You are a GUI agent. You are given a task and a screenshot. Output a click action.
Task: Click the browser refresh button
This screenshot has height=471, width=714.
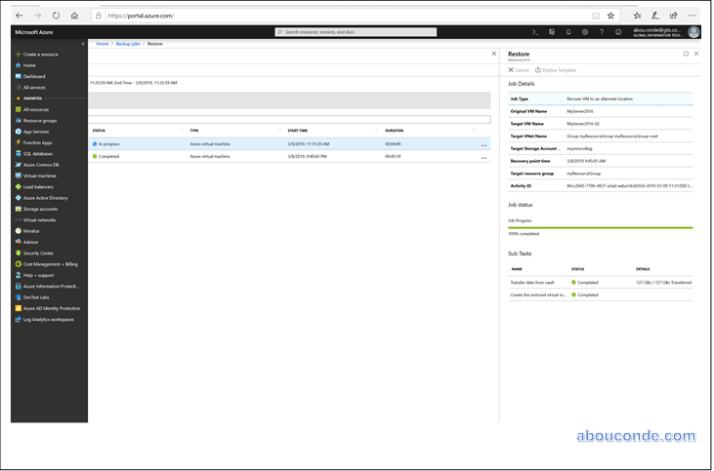pyautogui.click(x=55, y=15)
